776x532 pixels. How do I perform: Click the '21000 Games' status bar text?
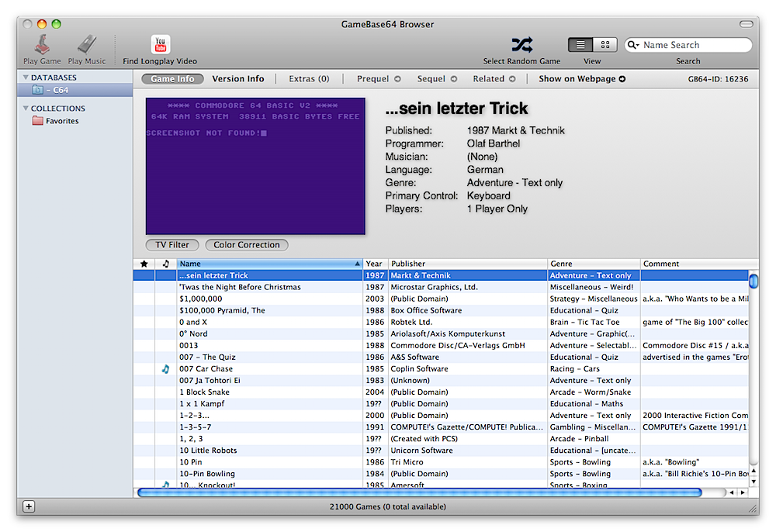[388, 506]
